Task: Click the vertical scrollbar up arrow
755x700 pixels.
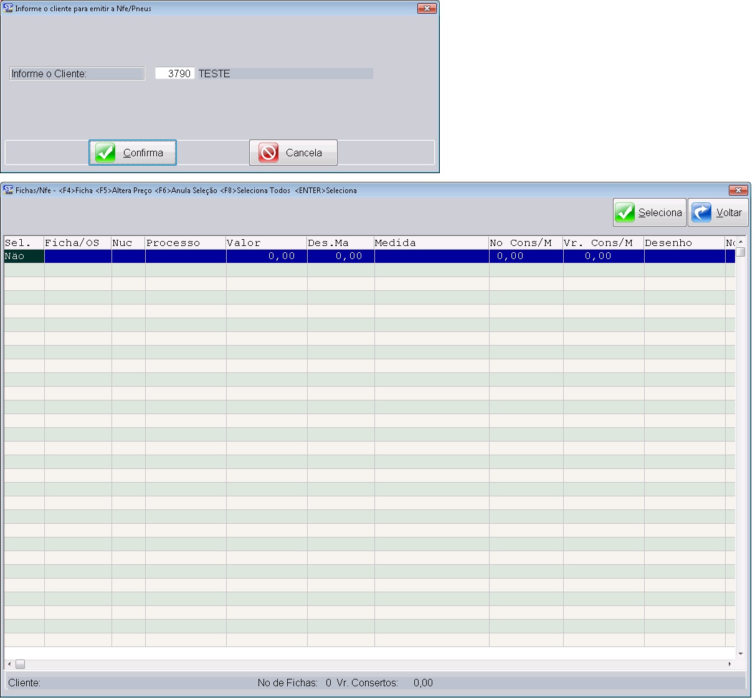Action: (x=741, y=242)
